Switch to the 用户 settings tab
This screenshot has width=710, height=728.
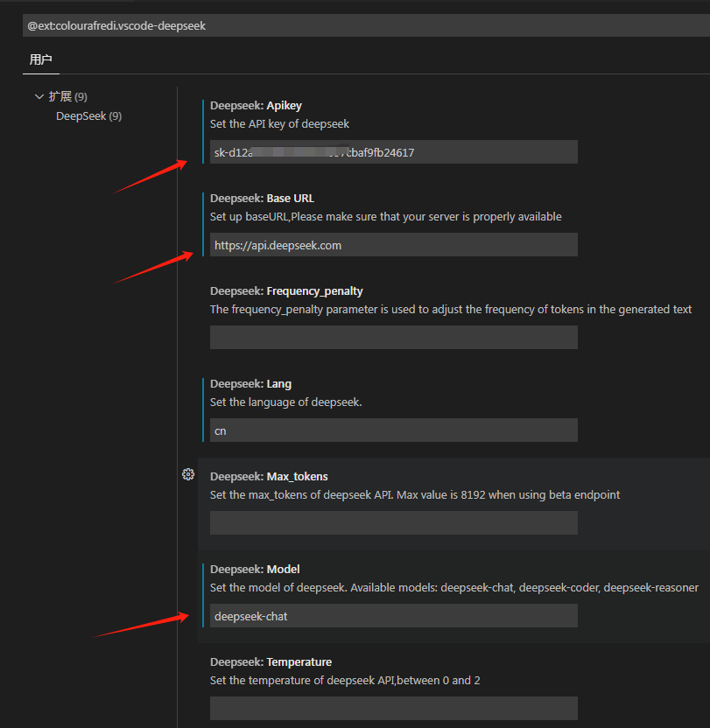pos(41,59)
